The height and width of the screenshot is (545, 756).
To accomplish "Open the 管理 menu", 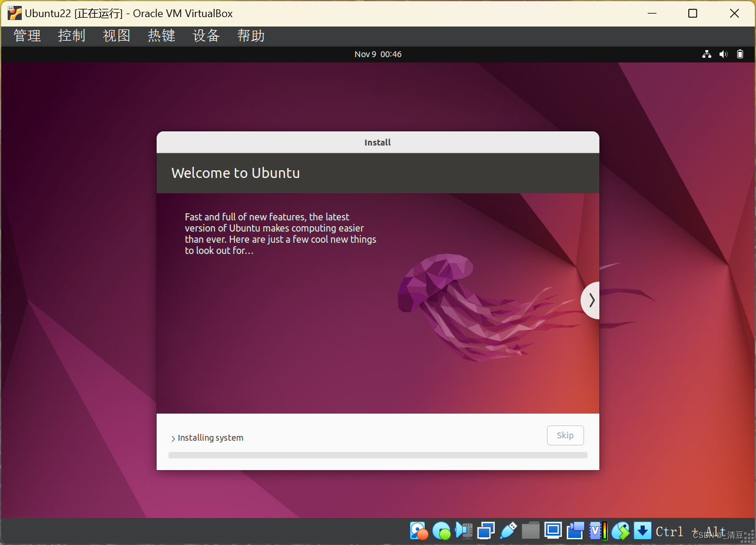I will pos(27,36).
